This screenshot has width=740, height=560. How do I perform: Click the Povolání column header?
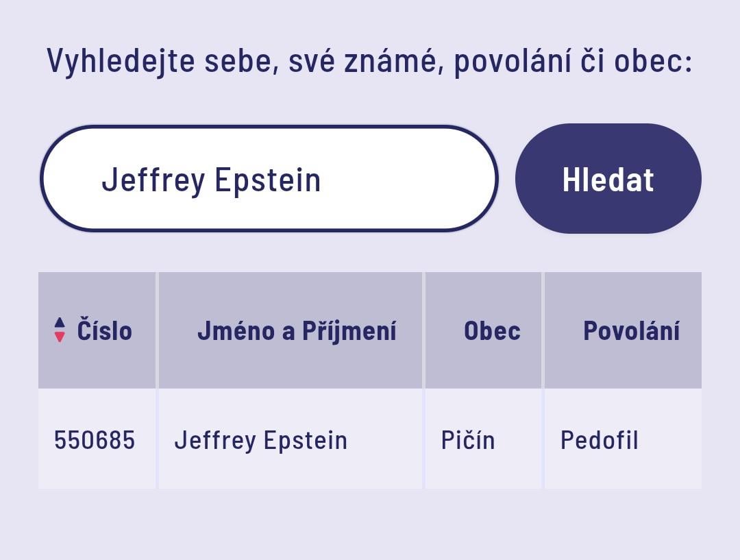[x=631, y=330]
